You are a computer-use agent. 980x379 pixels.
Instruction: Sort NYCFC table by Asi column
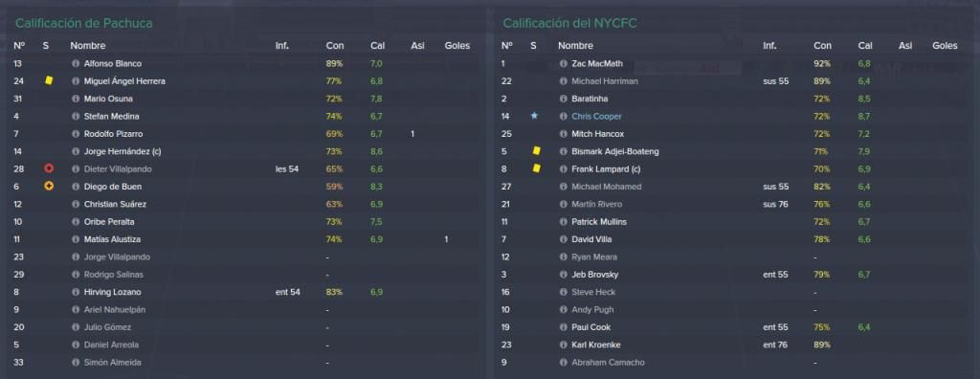tap(905, 46)
